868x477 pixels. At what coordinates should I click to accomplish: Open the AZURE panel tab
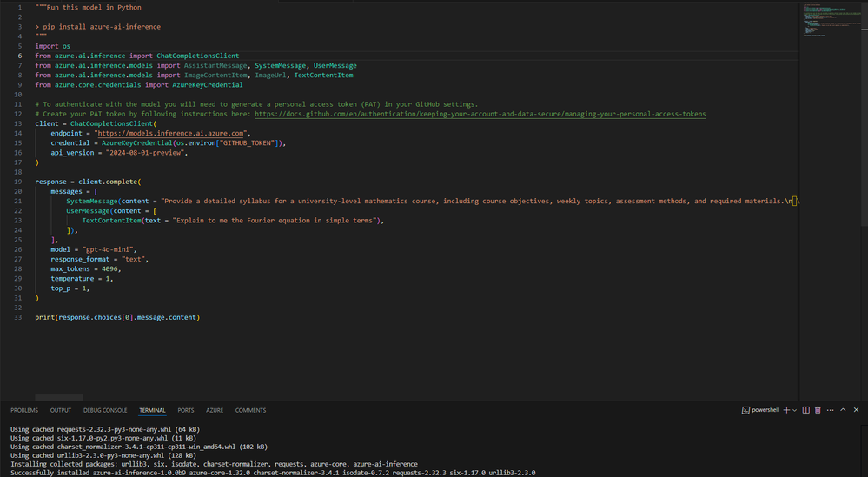tap(215, 411)
